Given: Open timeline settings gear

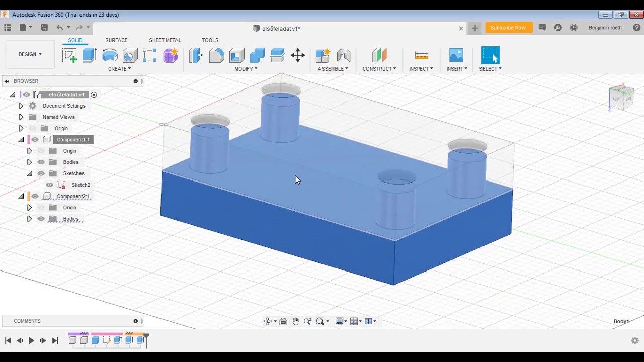Looking at the screenshot, I should [635, 340].
